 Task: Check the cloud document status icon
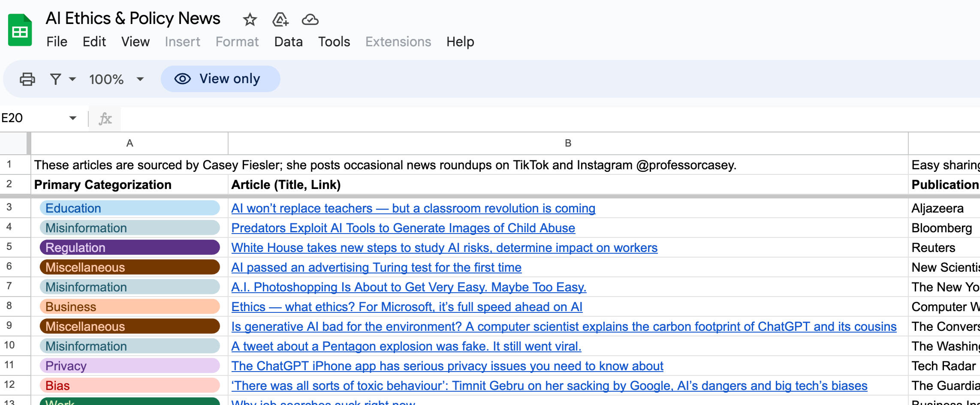(x=311, y=19)
